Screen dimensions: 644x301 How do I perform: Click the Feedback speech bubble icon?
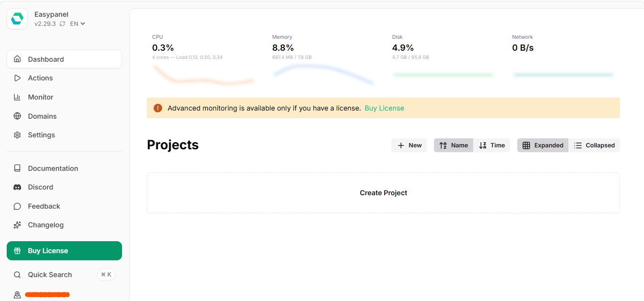coord(17,206)
